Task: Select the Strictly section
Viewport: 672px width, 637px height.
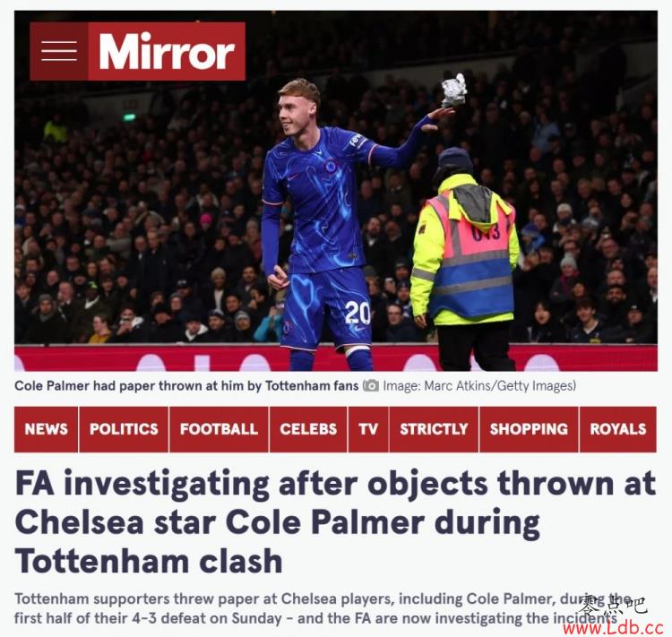Action: tap(434, 429)
